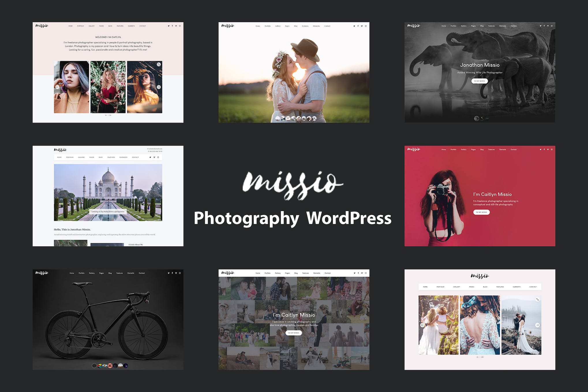This screenshot has height=392, width=588.
Task: Click first round thumbnail under kissing couple
Action: coord(278,118)
